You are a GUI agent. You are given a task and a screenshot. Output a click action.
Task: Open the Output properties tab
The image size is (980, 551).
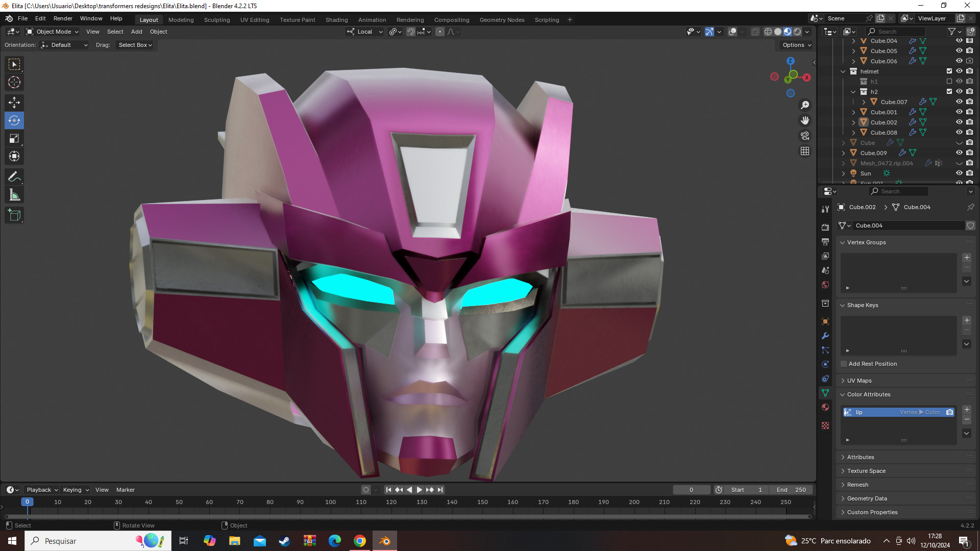coord(825,241)
